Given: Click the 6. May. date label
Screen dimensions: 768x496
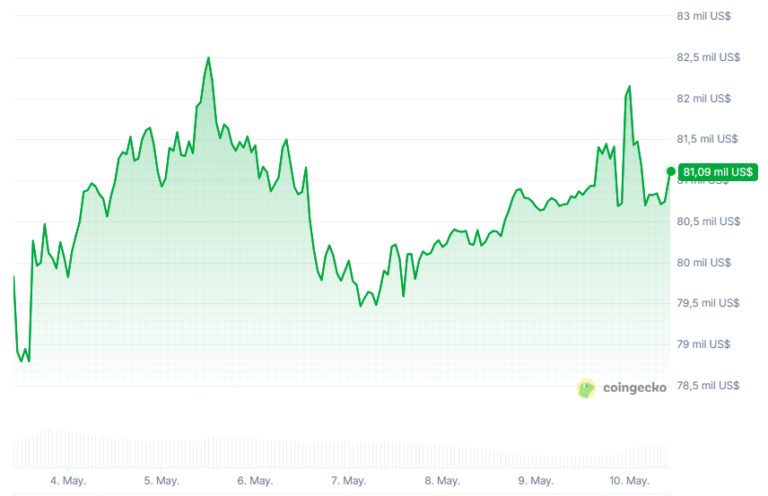Looking at the screenshot, I should pyautogui.click(x=255, y=481).
